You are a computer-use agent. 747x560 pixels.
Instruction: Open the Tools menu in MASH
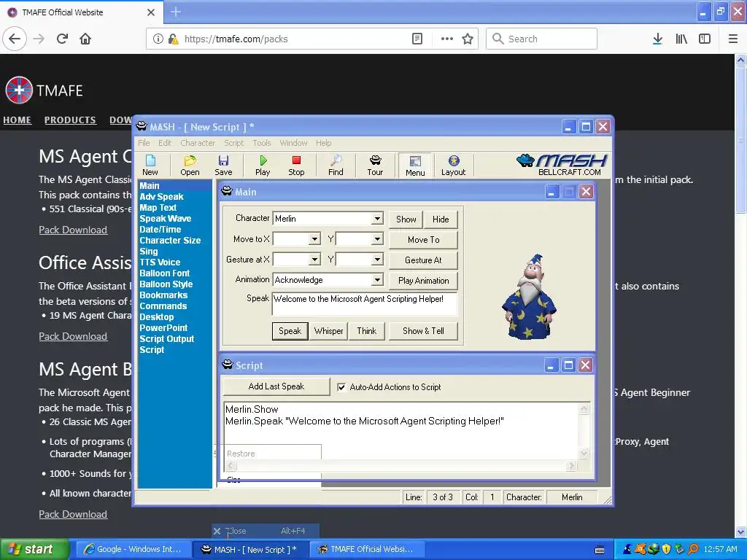click(x=262, y=143)
